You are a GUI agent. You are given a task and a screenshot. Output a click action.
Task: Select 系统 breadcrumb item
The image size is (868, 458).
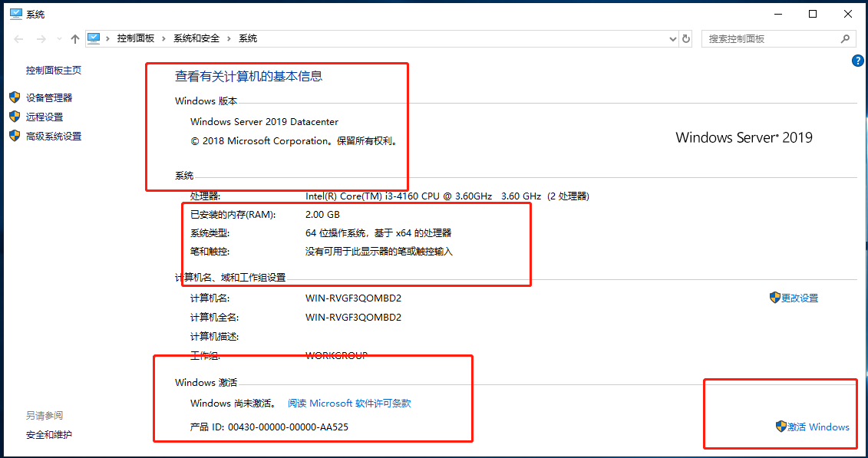[248, 38]
